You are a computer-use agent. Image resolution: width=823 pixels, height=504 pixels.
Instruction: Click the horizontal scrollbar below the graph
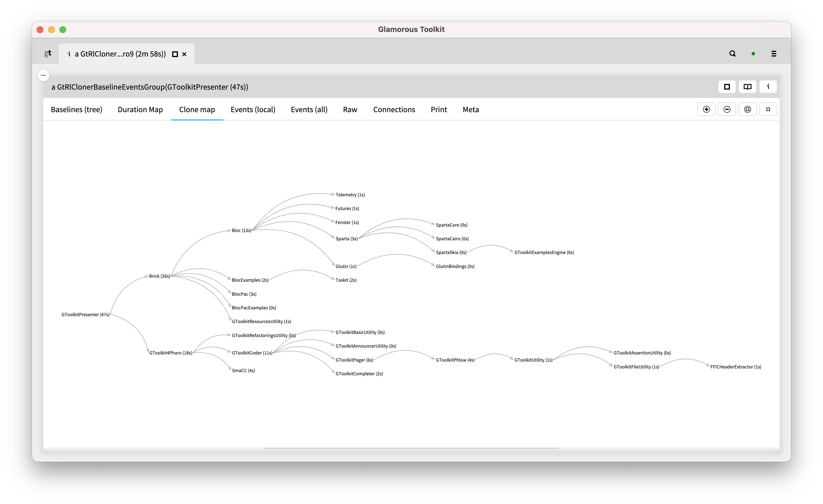tap(412, 449)
